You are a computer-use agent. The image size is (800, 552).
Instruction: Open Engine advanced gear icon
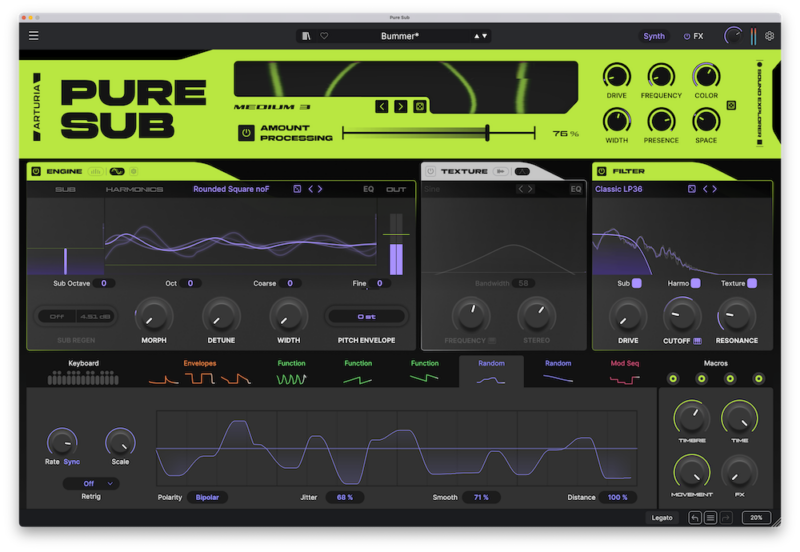[x=134, y=171]
